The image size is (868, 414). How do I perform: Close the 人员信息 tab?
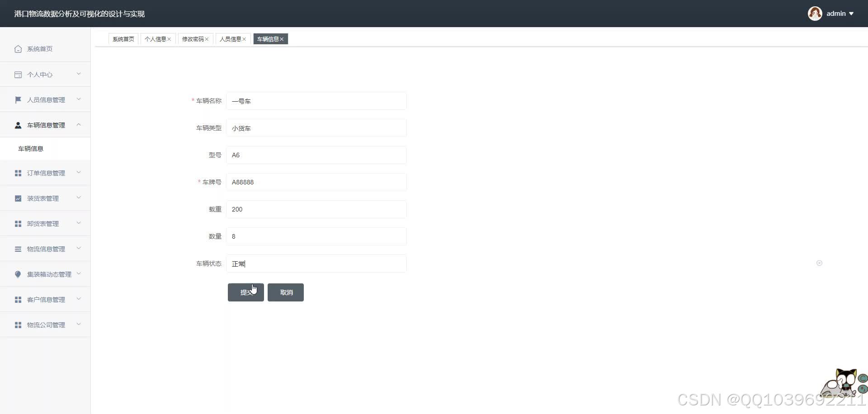coord(244,39)
